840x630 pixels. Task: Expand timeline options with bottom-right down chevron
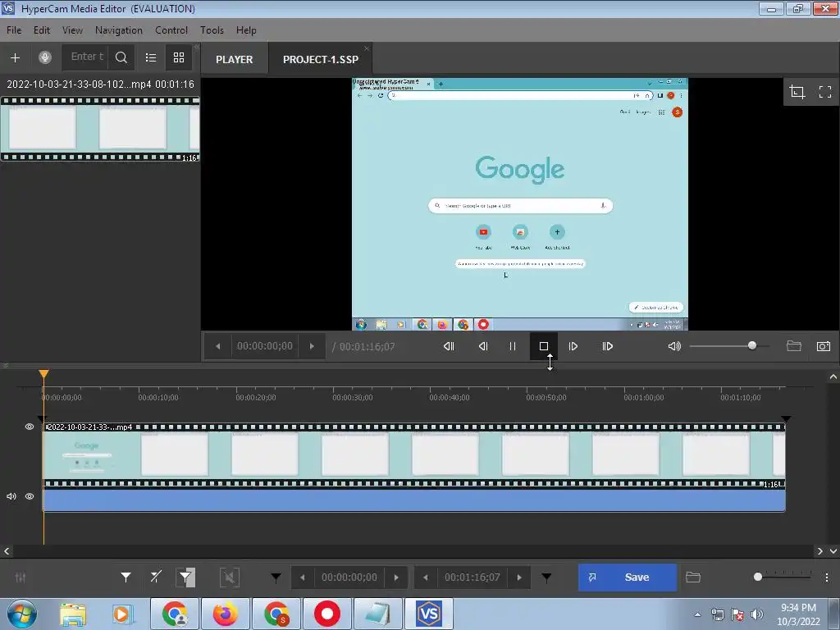833,551
